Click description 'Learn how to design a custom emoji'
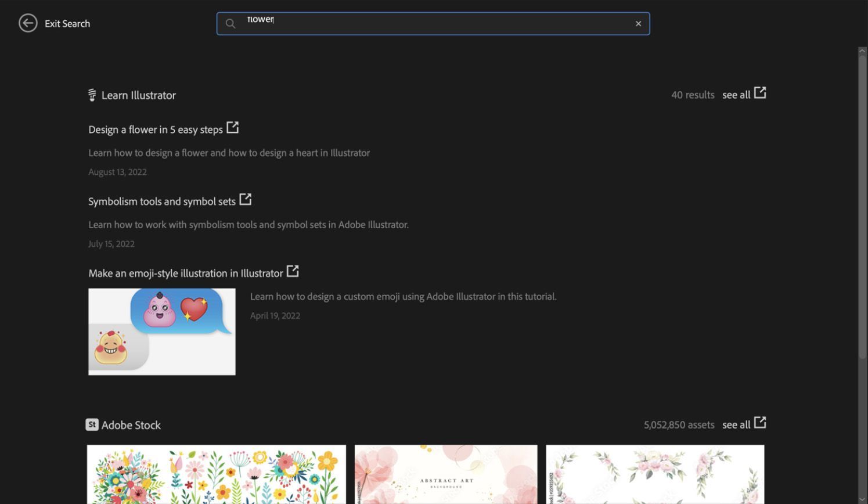Screen dimensions: 868x504 [404, 296]
